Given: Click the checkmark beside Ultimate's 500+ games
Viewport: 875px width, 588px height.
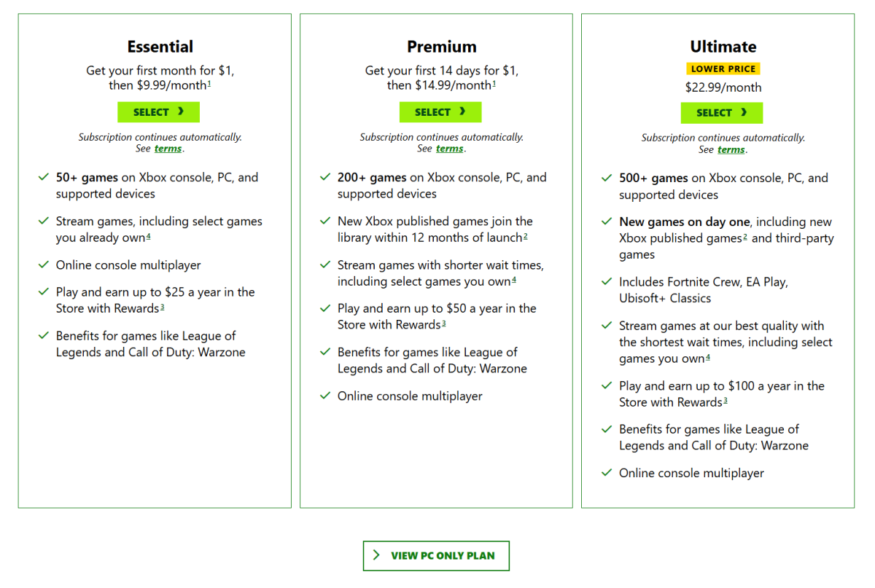Looking at the screenshot, I should (x=607, y=178).
